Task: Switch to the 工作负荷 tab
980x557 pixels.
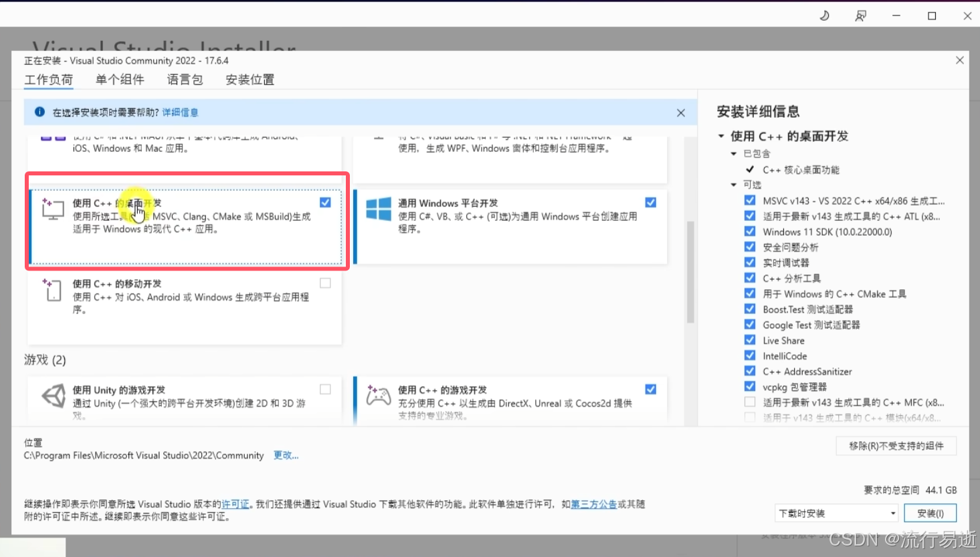Action: [49, 80]
